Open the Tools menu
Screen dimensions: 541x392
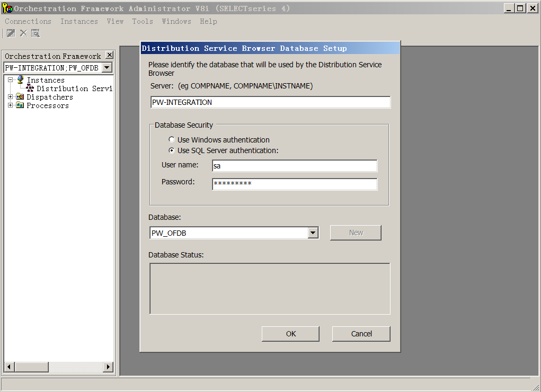[143, 21]
